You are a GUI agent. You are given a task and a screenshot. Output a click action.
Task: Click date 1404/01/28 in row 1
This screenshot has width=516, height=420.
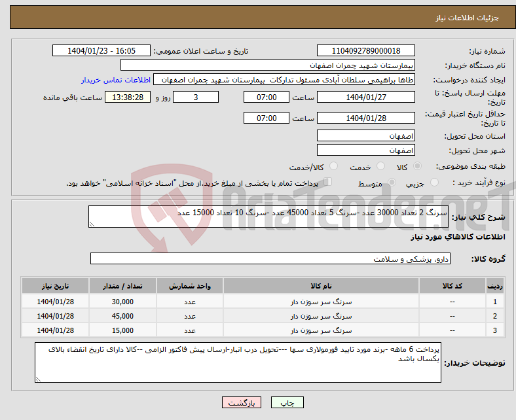click(x=55, y=302)
